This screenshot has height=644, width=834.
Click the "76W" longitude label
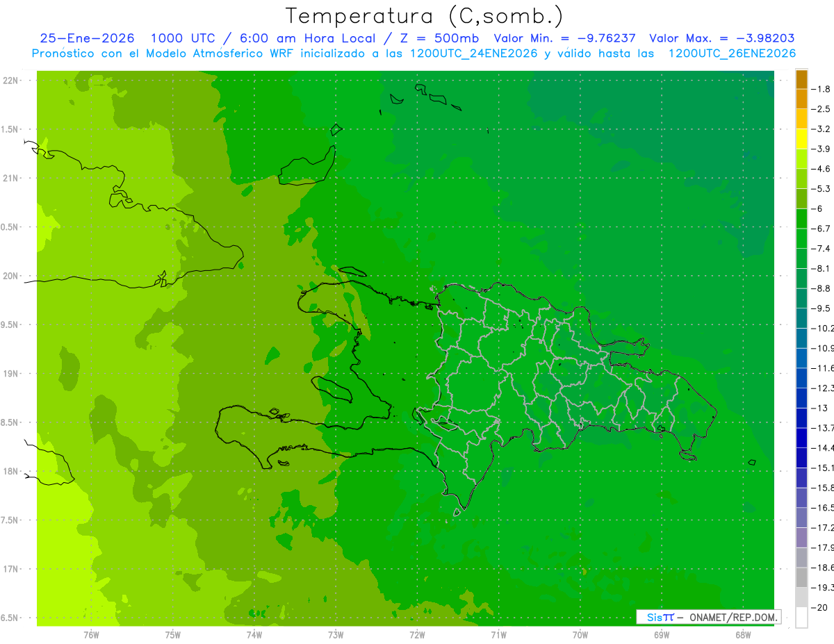point(91,634)
